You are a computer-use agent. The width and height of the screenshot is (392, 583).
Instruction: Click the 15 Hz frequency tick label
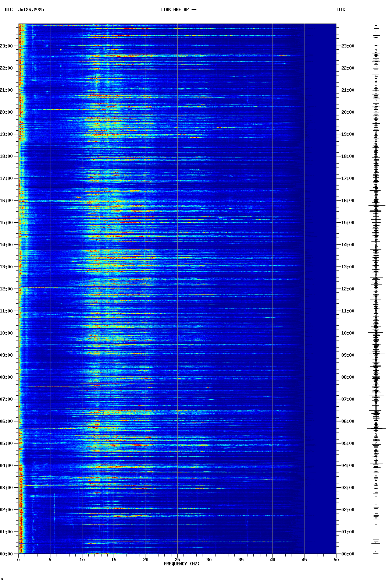click(114, 560)
